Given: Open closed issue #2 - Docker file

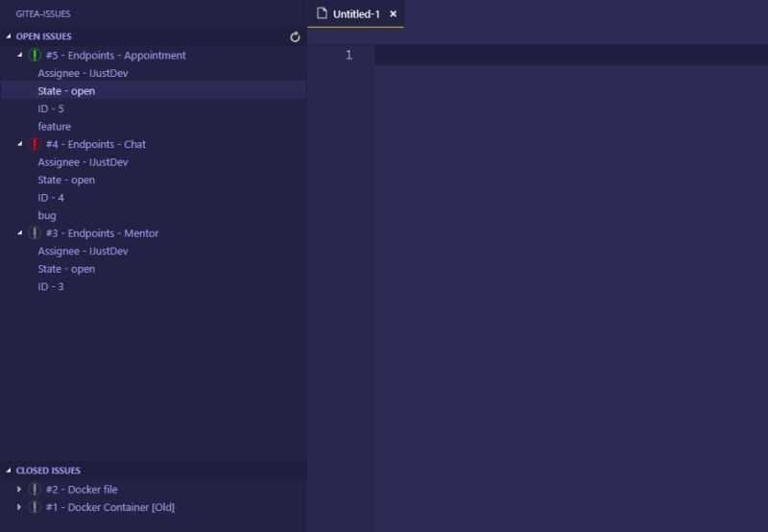Looking at the screenshot, I should tap(82, 490).
